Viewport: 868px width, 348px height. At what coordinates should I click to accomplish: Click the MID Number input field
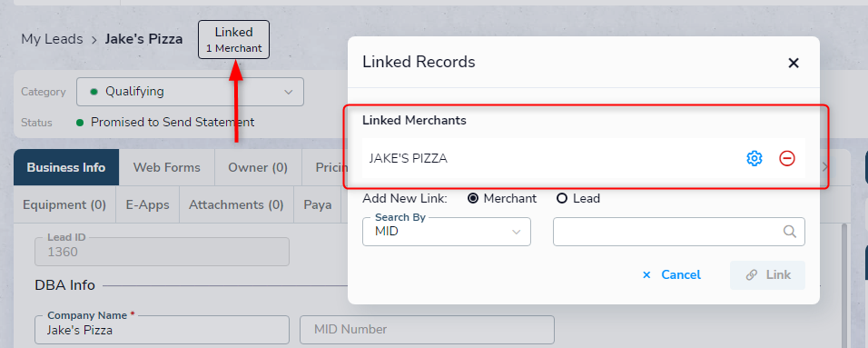pyautogui.click(x=427, y=330)
